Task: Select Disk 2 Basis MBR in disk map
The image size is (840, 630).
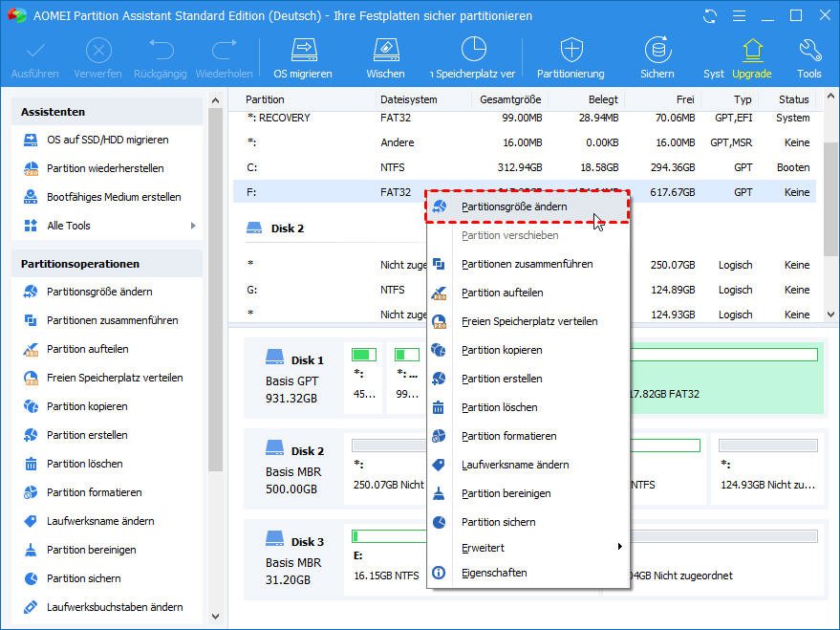Action: pos(293,469)
